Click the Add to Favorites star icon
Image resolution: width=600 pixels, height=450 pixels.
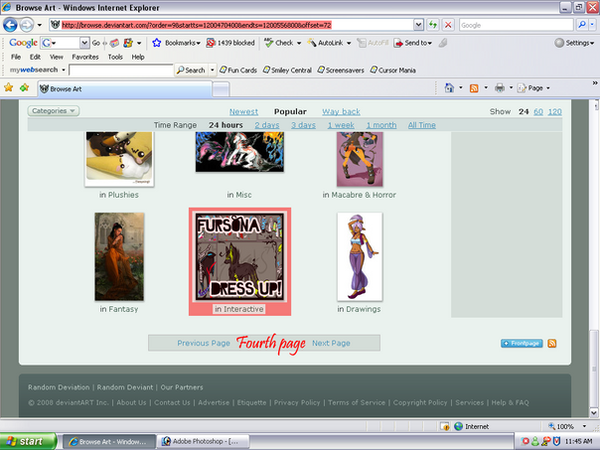coord(24,88)
